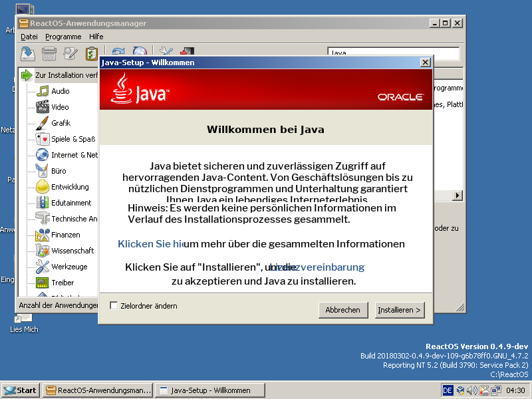Image resolution: width=532 pixels, height=399 pixels.
Task: Click the volume speaker tray icon
Action: 472,390
